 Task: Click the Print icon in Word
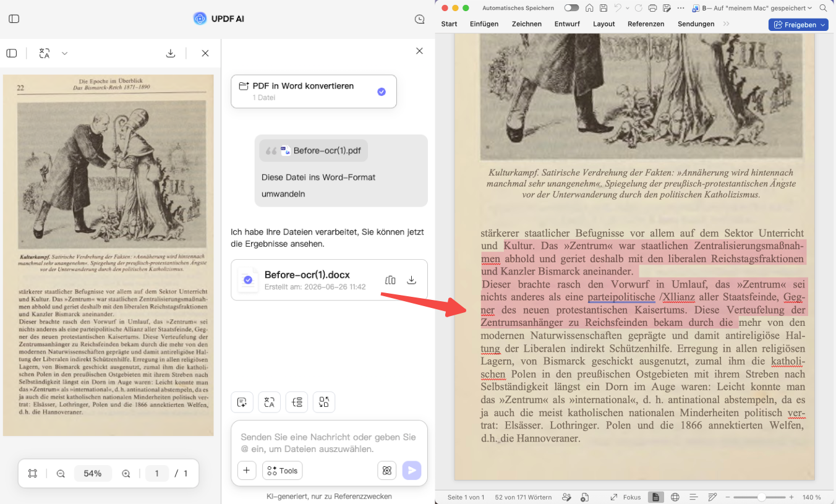(x=653, y=8)
